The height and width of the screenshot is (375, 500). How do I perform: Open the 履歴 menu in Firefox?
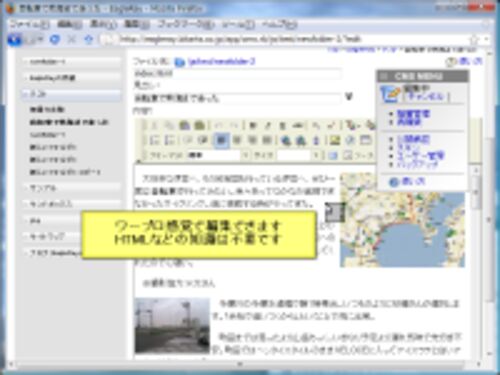coord(137,24)
